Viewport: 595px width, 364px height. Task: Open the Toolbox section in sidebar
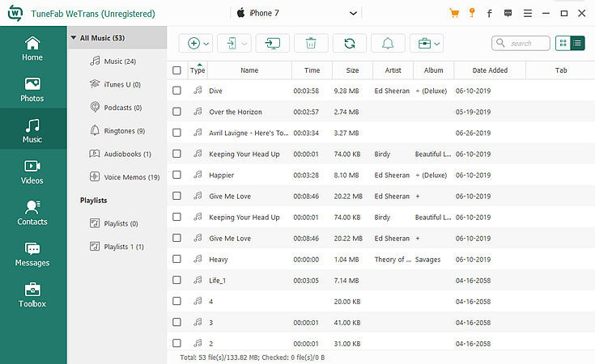pos(32,295)
